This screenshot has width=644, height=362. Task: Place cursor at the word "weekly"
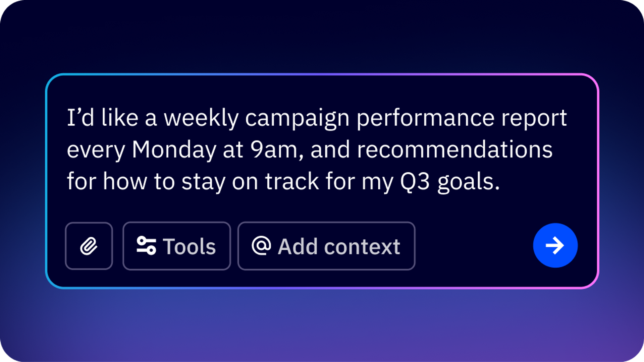201,119
